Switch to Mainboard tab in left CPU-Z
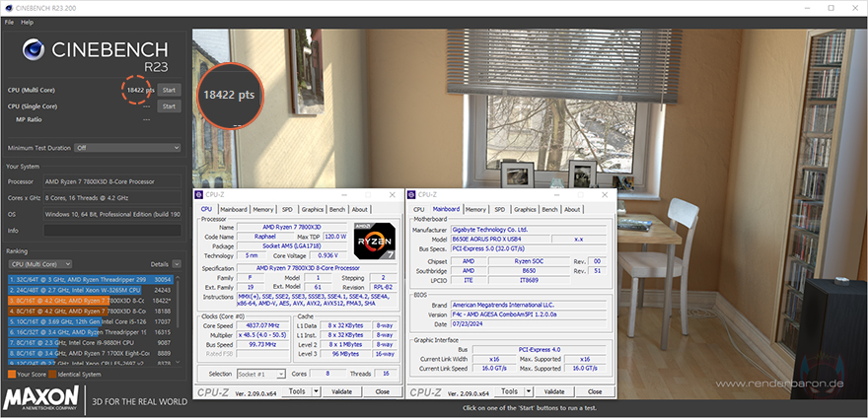 234,209
